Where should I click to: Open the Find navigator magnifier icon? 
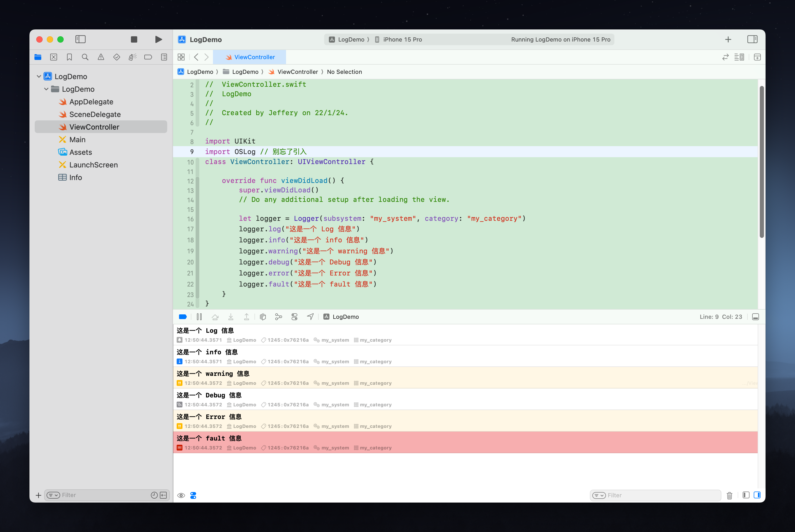(x=85, y=57)
